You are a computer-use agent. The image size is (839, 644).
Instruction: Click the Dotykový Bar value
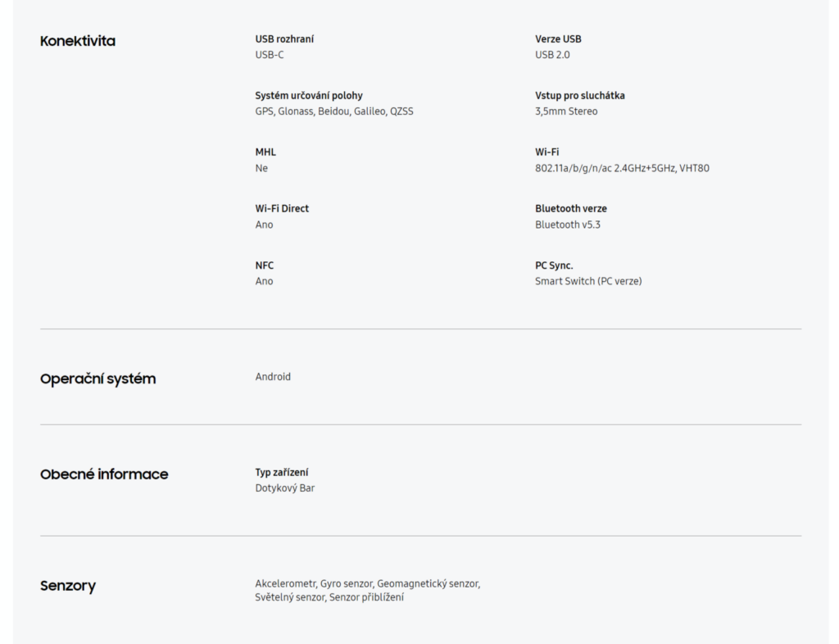point(284,488)
